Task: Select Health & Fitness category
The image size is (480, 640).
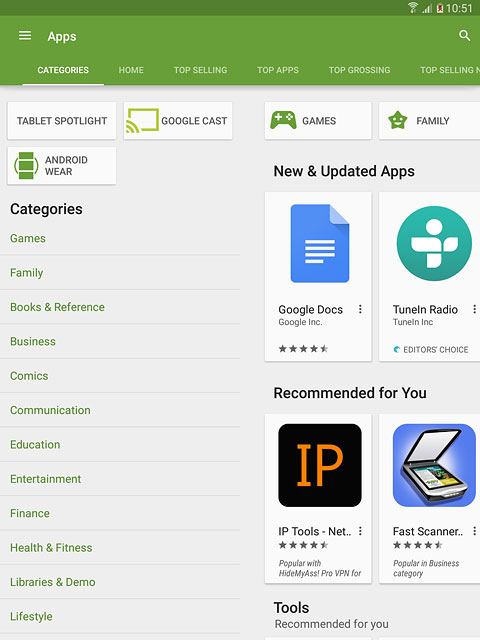Action: click(51, 548)
